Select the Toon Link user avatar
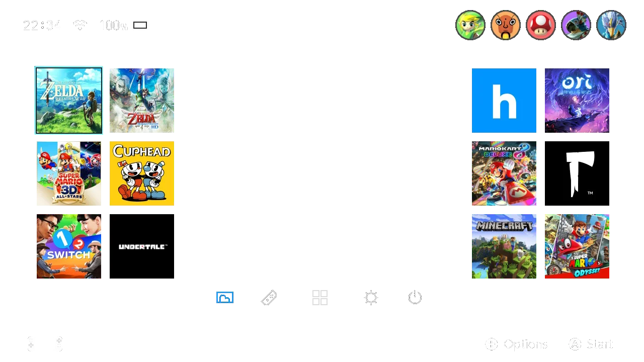The height and width of the screenshot is (362, 644). tap(470, 25)
